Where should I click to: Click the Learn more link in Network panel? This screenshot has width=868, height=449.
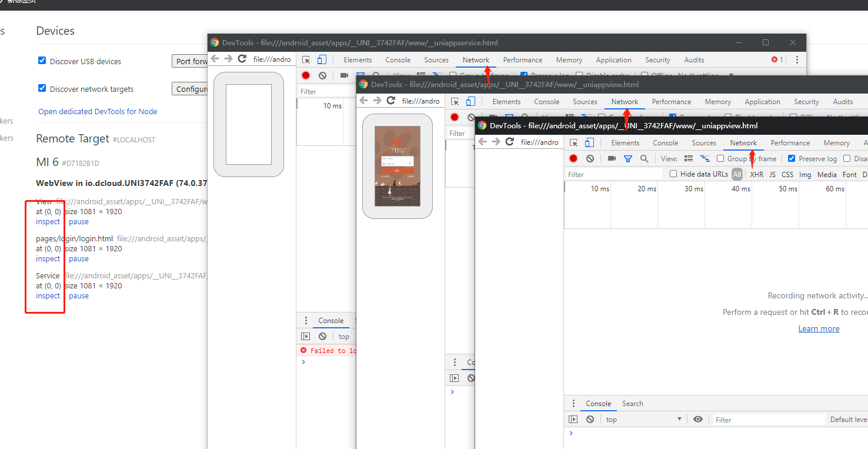click(x=819, y=328)
